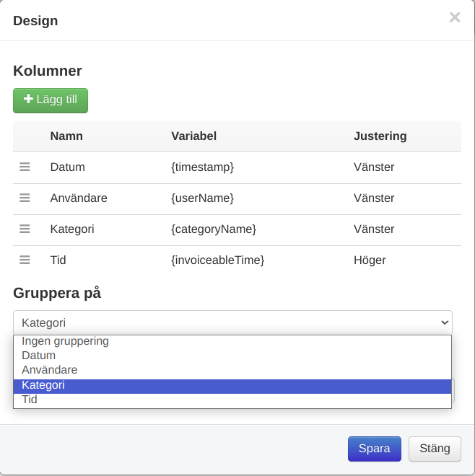475x476 pixels.
Task: Click the drag handle icon for Användare row
Action: pos(25,198)
